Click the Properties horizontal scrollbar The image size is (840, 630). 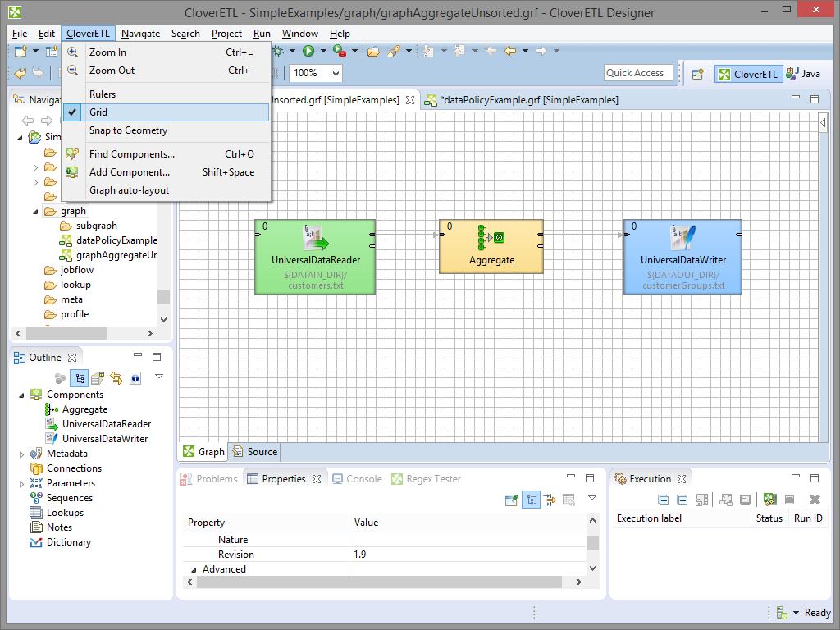pos(377,582)
